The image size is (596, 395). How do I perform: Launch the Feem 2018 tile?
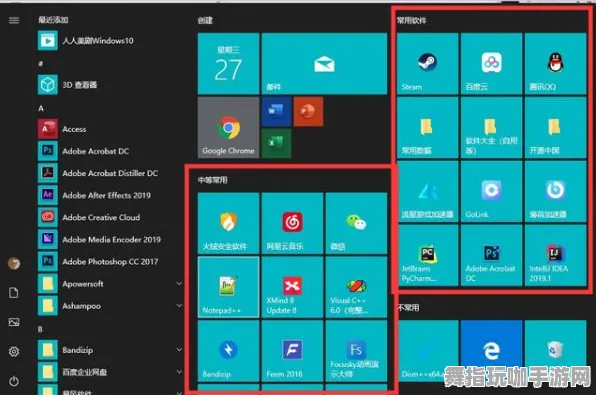coord(292,351)
